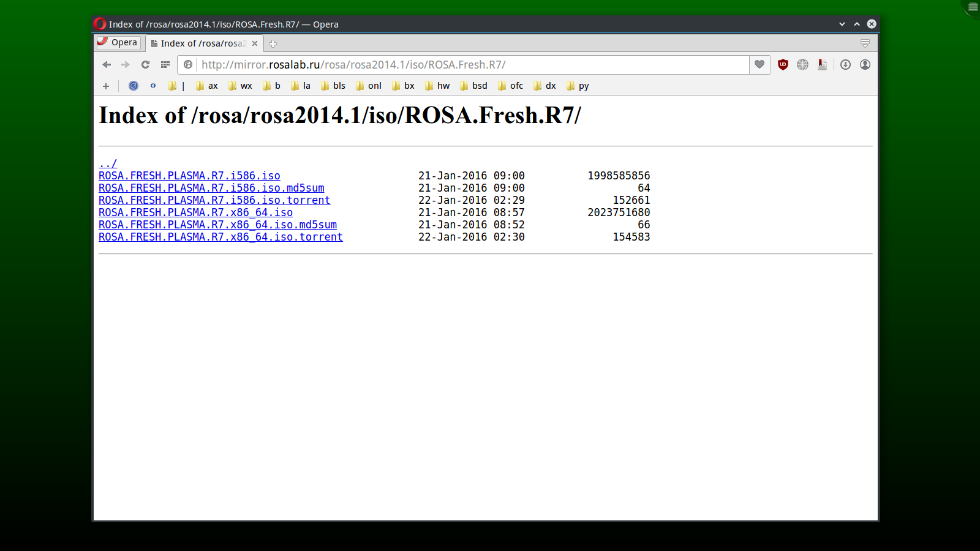The image size is (980, 551).
Task: Open the hw bookmark folder
Action: pyautogui.click(x=437, y=86)
